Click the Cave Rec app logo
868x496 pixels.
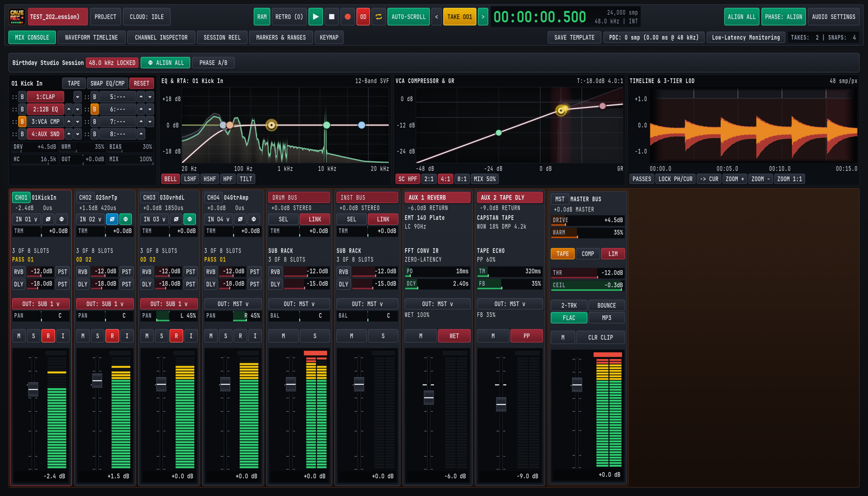pos(17,17)
